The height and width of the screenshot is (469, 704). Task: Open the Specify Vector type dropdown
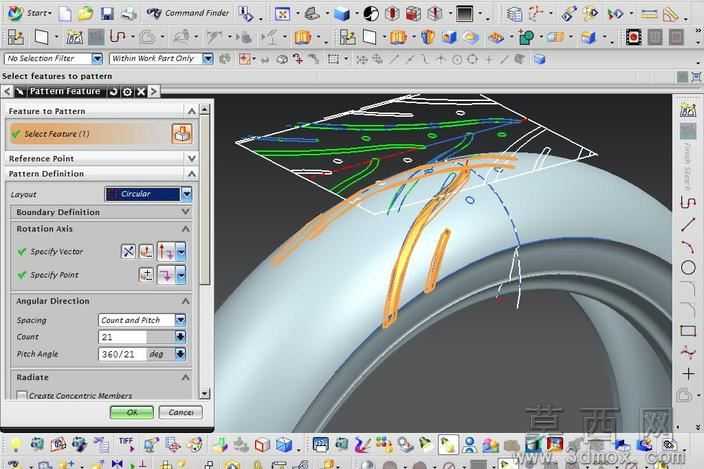click(x=180, y=252)
